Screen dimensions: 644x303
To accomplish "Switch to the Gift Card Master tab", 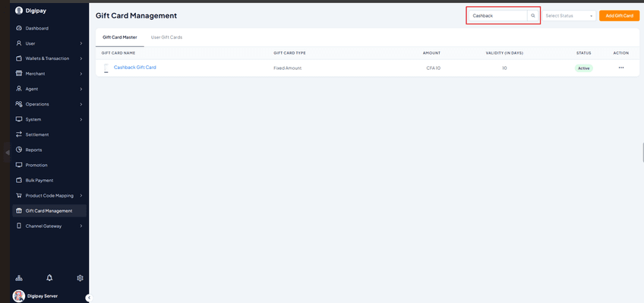I will (119, 37).
